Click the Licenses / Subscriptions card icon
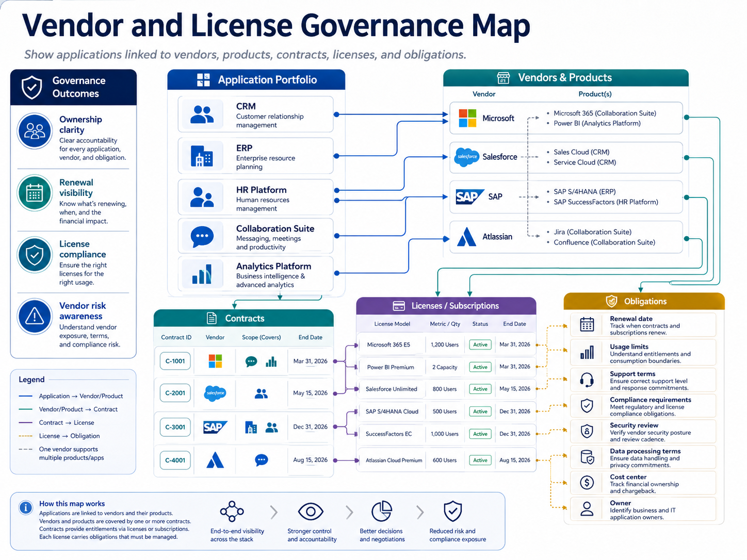Screen dimensions: 747x560 [x=399, y=306]
